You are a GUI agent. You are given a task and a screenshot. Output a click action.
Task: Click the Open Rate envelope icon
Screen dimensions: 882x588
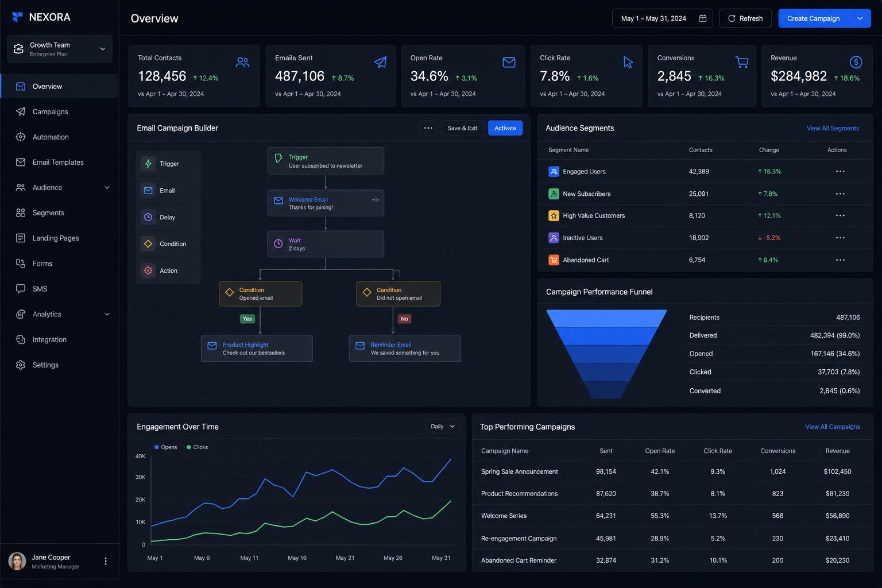[x=509, y=62]
